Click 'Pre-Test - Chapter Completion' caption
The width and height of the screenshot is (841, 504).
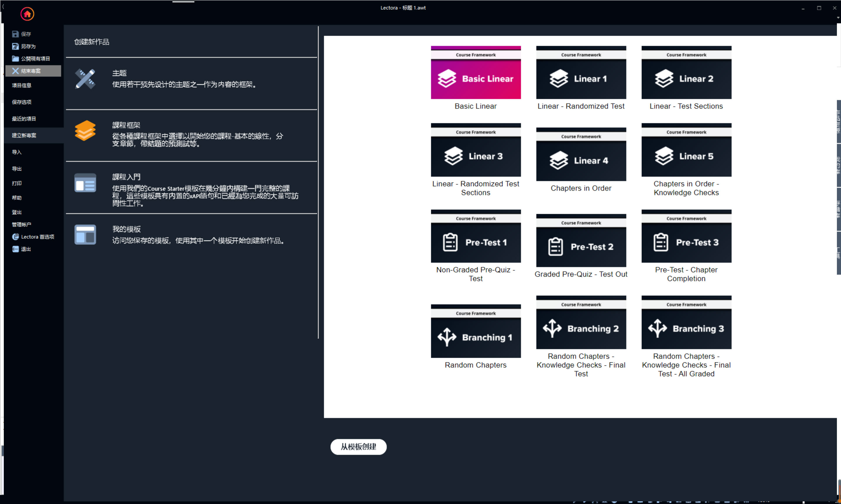686,274
